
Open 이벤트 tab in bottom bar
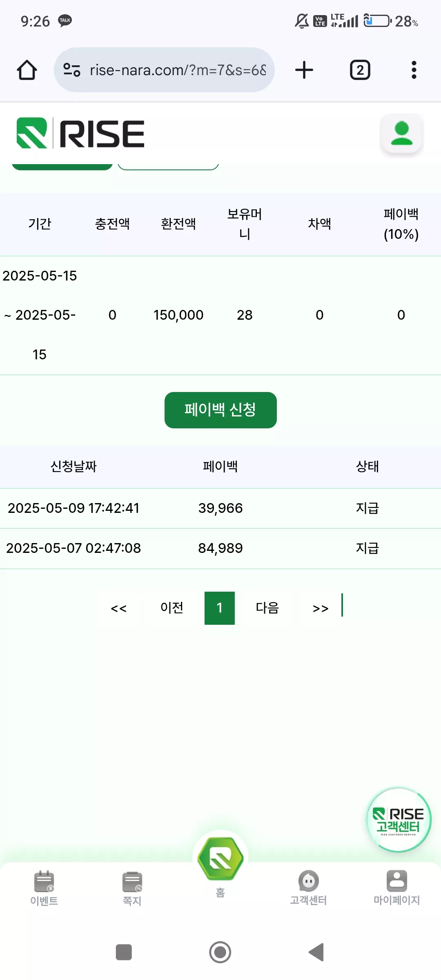[x=44, y=889]
